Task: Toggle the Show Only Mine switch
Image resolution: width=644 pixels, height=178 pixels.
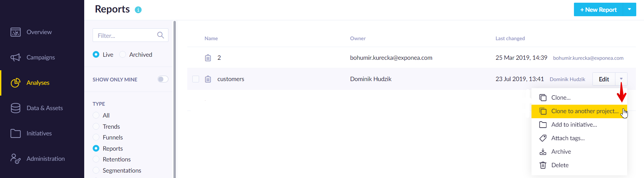Action: pyautogui.click(x=163, y=79)
